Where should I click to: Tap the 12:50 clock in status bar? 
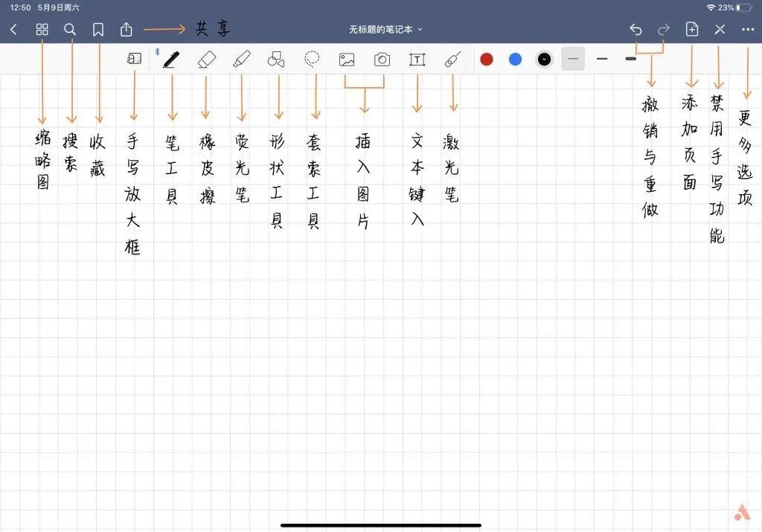(20, 7)
